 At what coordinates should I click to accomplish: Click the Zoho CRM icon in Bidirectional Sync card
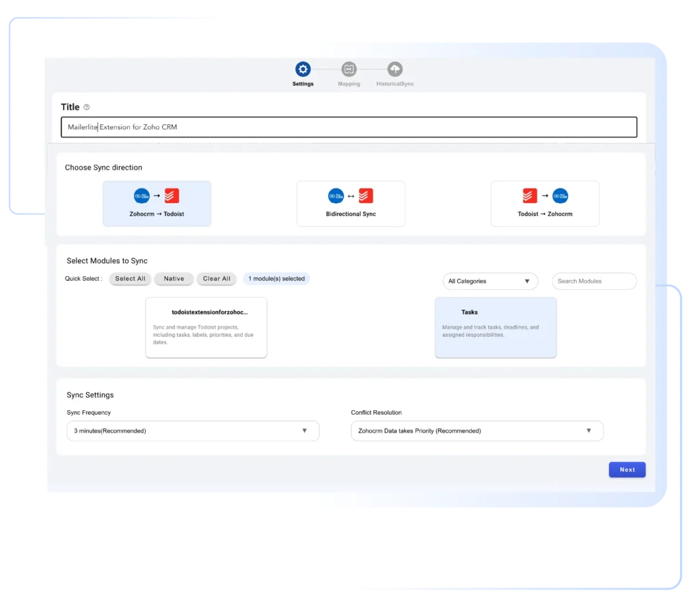click(x=336, y=195)
